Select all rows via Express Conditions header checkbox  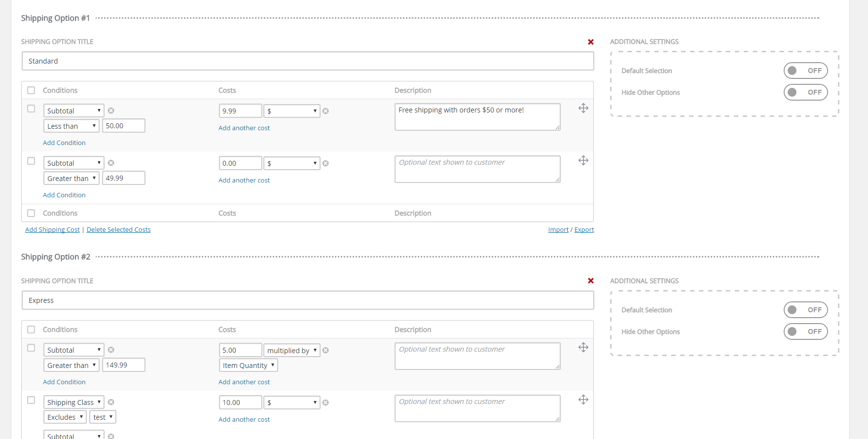click(31, 329)
